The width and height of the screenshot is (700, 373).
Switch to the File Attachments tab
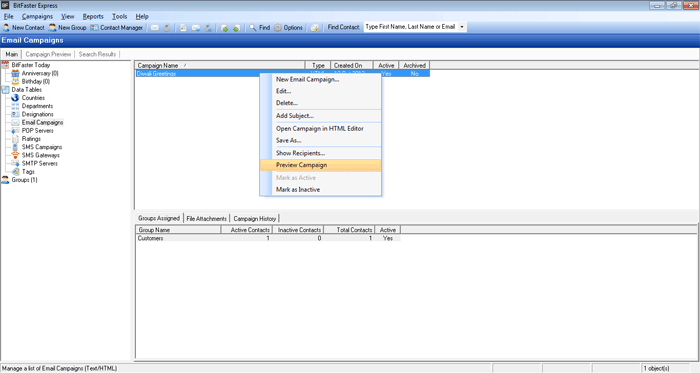click(x=206, y=219)
